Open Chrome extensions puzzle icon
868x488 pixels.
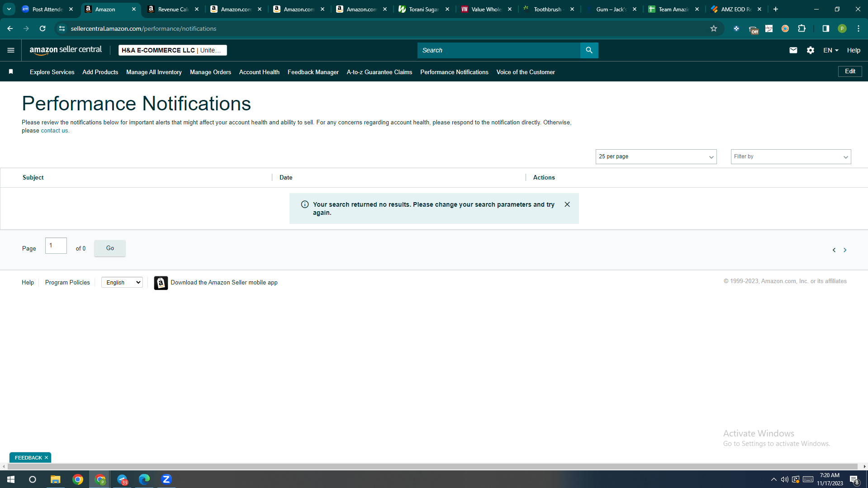click(802, 28)
